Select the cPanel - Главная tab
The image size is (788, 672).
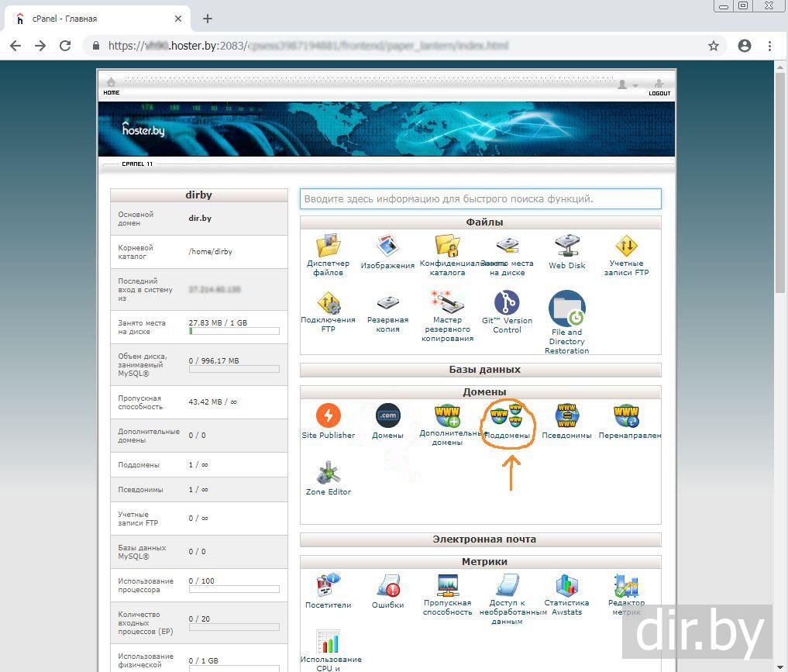click(x=97, y=19)
